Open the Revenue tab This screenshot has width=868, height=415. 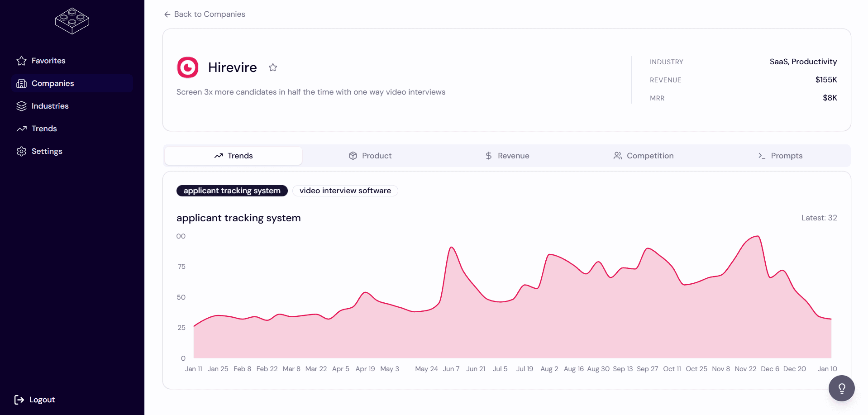coord(507,156)
